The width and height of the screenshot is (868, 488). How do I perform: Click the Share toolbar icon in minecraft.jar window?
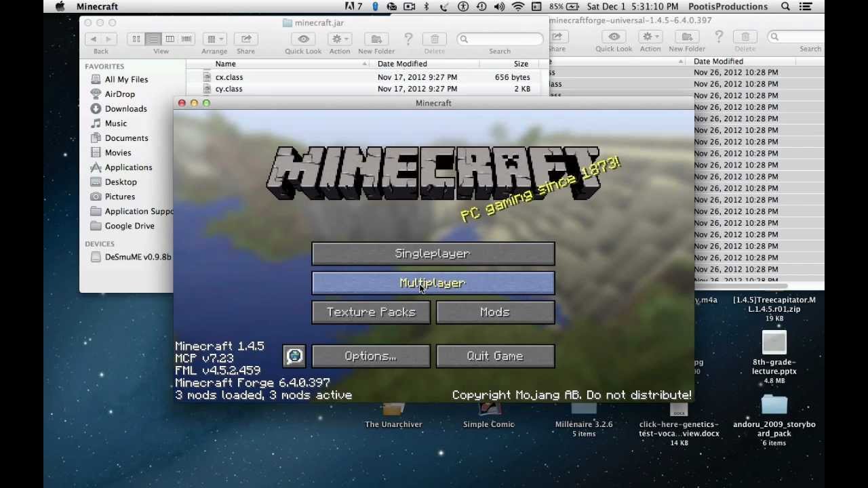pyautogui.click(x=246, y=39)
